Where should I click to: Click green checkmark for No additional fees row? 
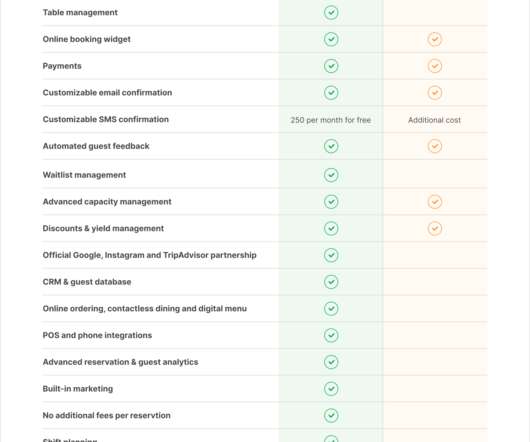click(331, 415)
